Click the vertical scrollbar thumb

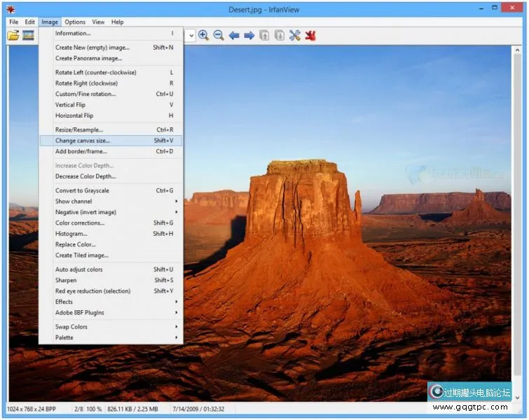[x=517, y=215]
